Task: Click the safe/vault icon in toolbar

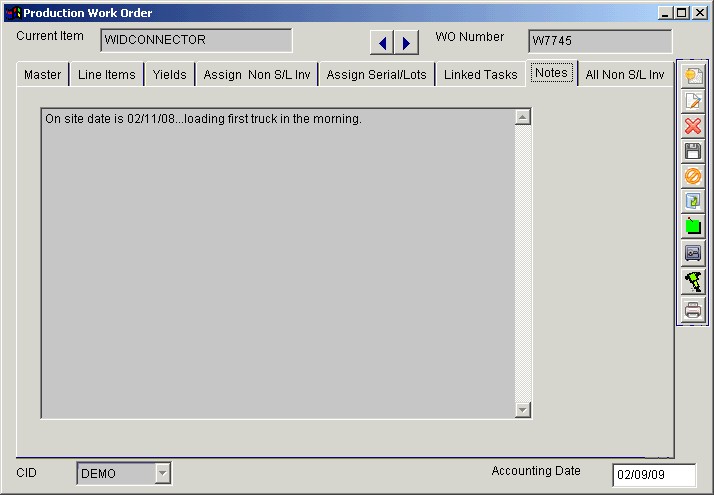Action: (693, 254)
